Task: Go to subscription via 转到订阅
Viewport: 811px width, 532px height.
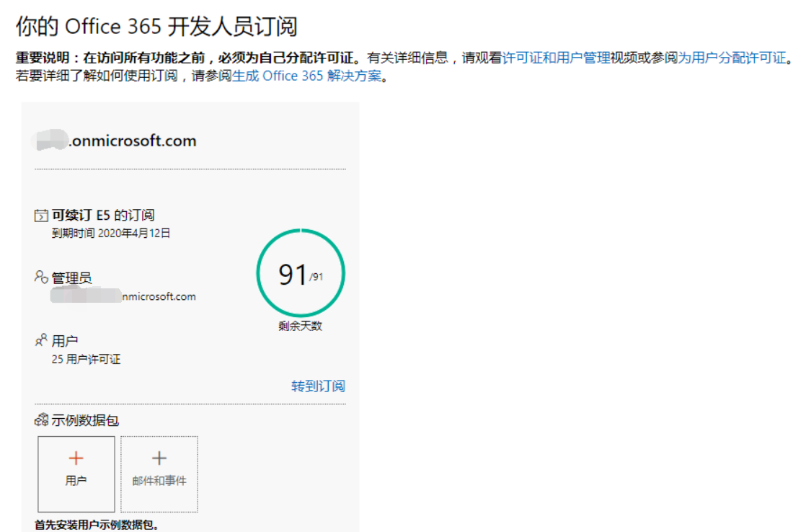Action: pos(318,386)
